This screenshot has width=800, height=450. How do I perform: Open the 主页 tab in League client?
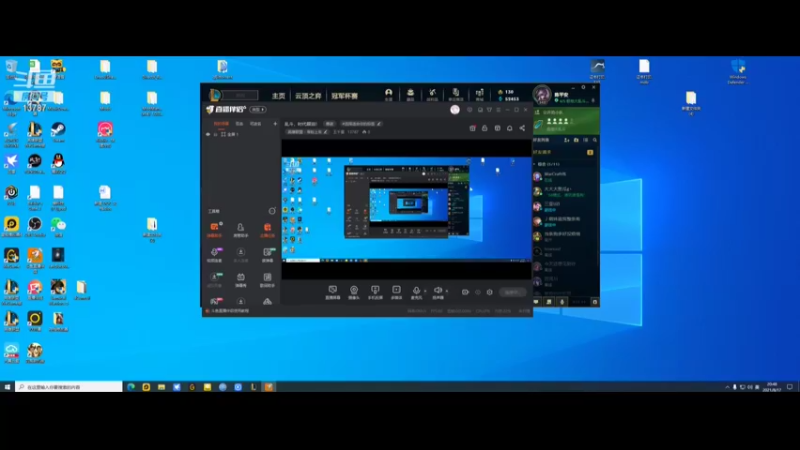[278, 96]
